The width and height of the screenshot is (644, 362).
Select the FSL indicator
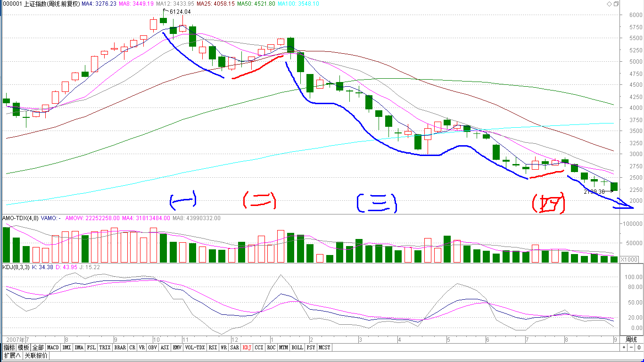coord(91,347)
